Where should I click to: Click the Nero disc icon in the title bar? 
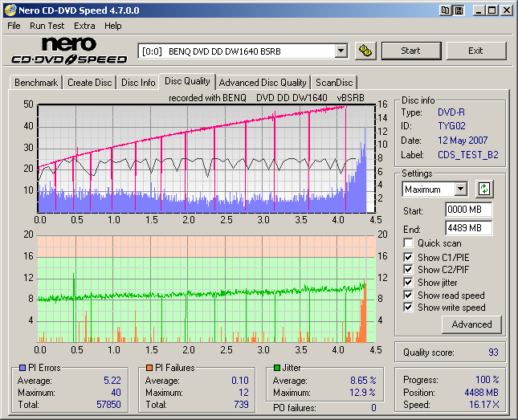[10, 10]
